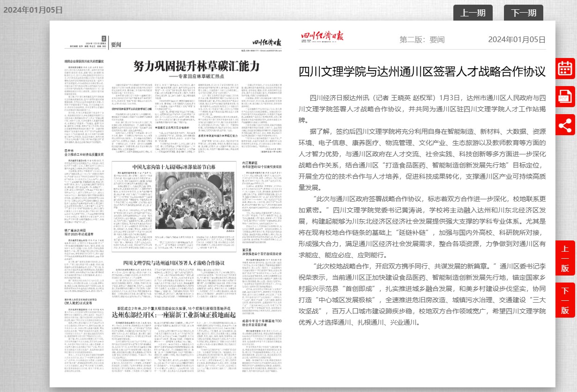Click the 四川经济日报 red logo in article header
Viewport: 577px width, 392px height.
tap(316, 38)
